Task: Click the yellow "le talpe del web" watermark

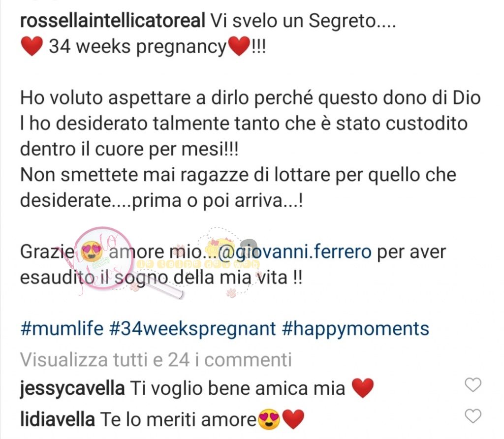Action: [x=198, y=264]
